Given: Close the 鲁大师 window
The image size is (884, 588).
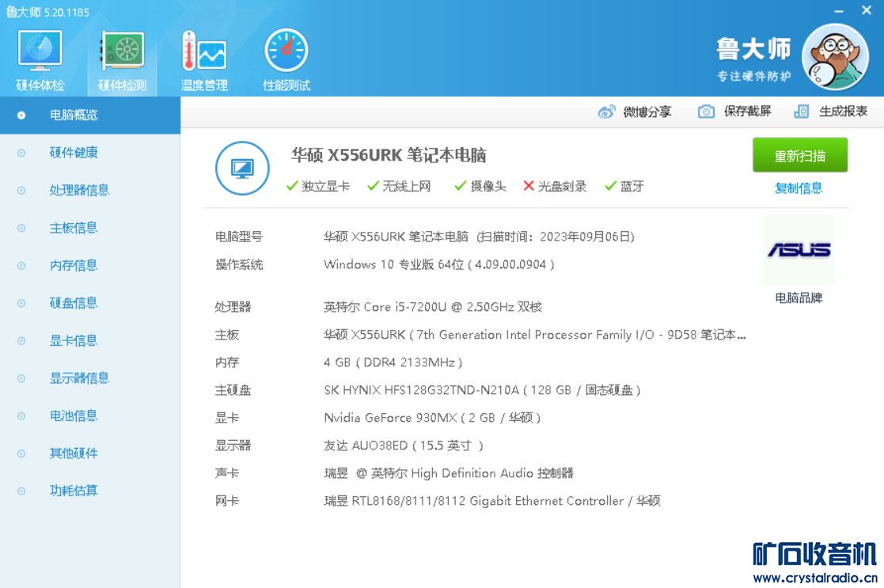Looking at the screenshot, I should point(867,10).
